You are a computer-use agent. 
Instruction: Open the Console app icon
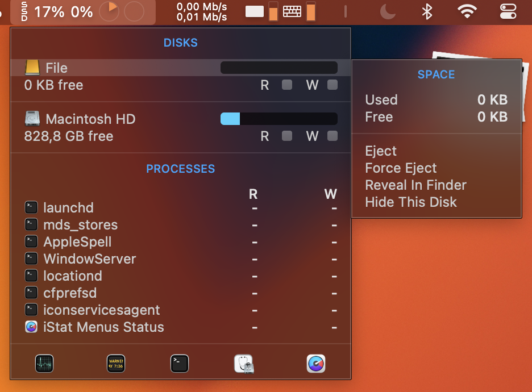[x=116, y=364]
